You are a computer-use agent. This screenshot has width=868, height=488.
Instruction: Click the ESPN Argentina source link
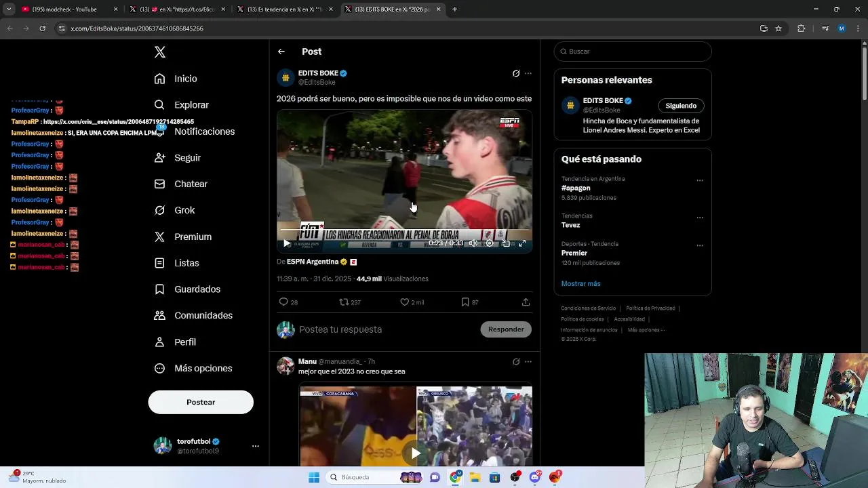313,262
